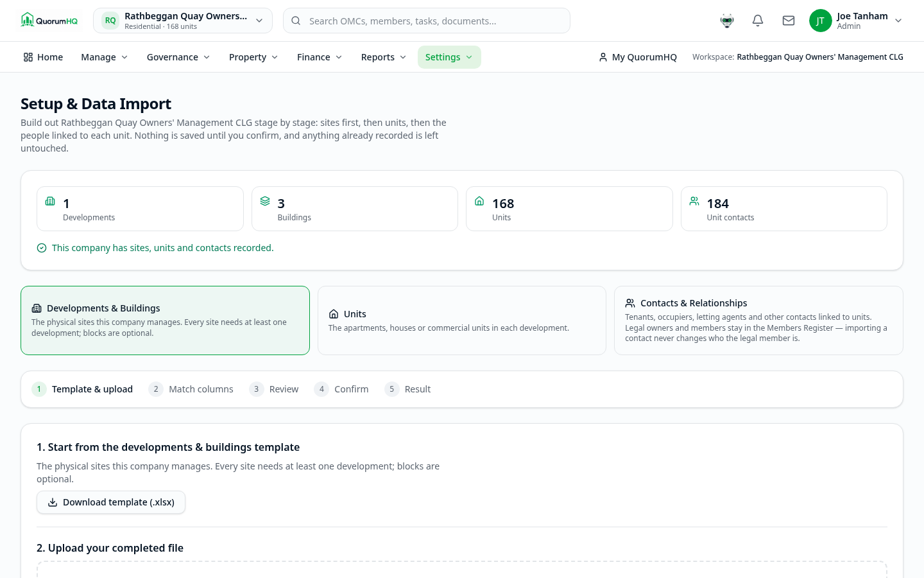
Task: Open the Governance dropdown menu
Action: point(178,57)
